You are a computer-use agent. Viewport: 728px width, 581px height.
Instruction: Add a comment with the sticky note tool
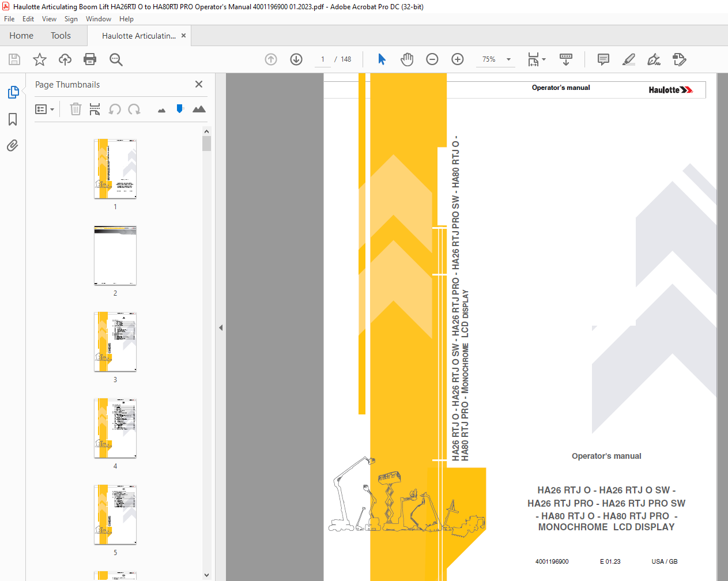pyautogui.click(x=603, y=59)
